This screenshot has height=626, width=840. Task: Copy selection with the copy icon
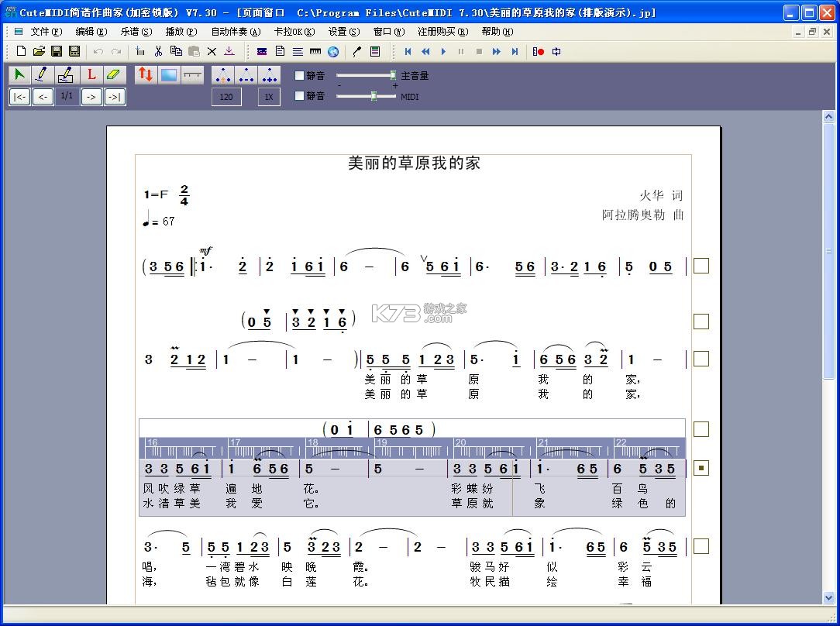point(176,51)
